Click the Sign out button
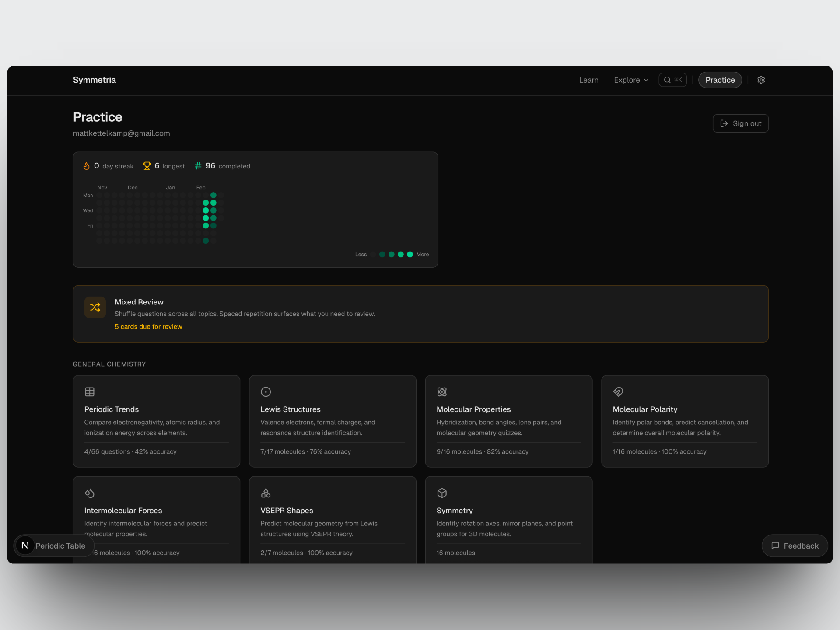Image resolution: width=840 pixels, height=630 pixels. tap(740, 123)
